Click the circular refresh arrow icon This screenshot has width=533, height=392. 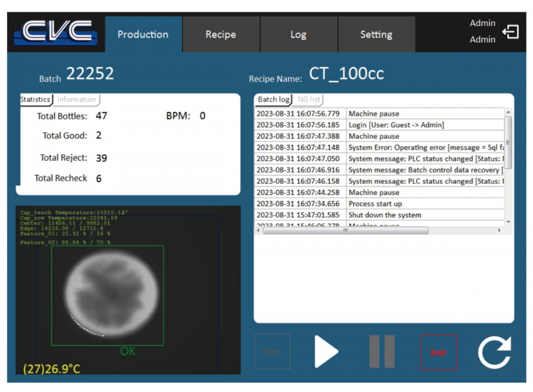494,352
